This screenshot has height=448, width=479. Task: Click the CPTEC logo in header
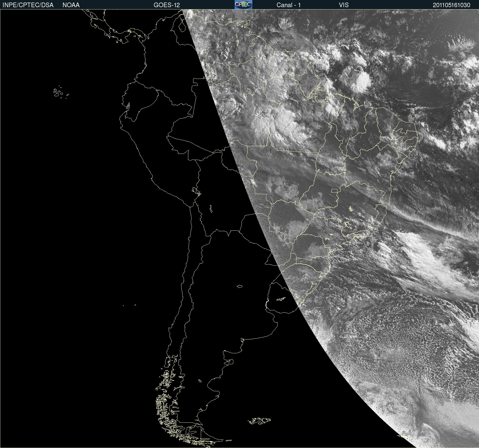coord(243,5)
